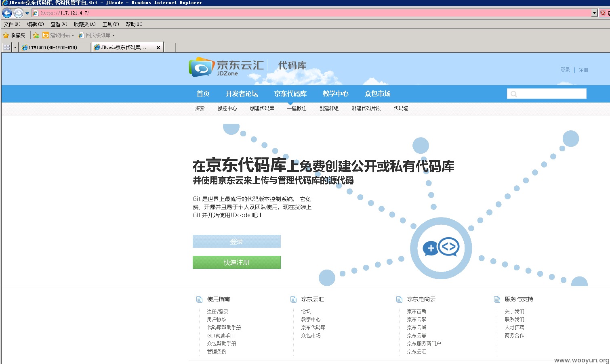610x364 pixels.
Task: Open the 网页快讯库 web slice dropdown
Action: 97,36
